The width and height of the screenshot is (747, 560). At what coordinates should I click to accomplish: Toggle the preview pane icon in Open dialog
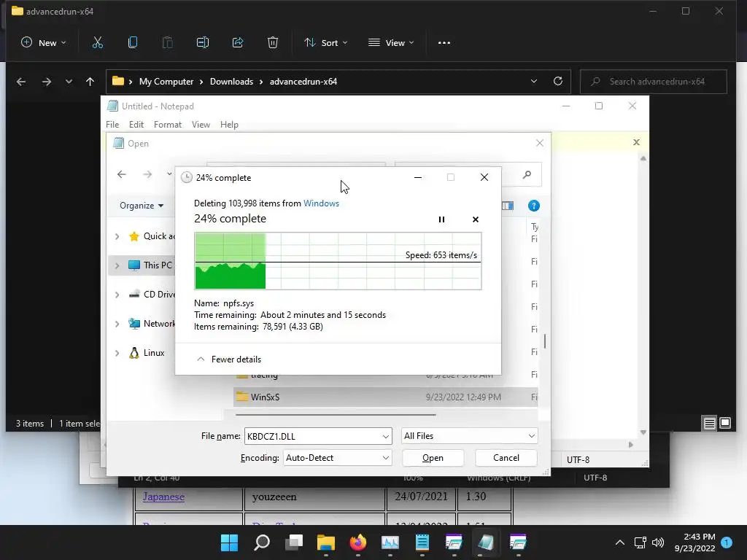pyautogui.click(x=508, y=206)
